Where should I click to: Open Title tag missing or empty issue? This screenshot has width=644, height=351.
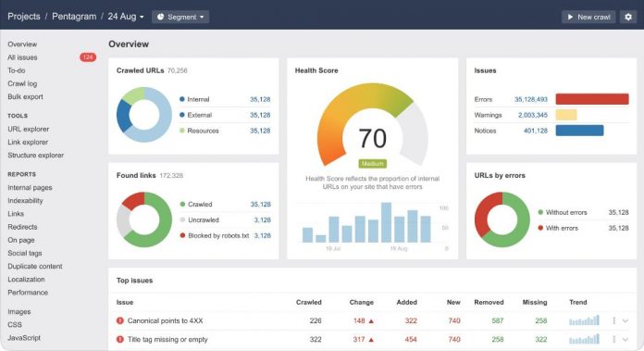point(167,340)
